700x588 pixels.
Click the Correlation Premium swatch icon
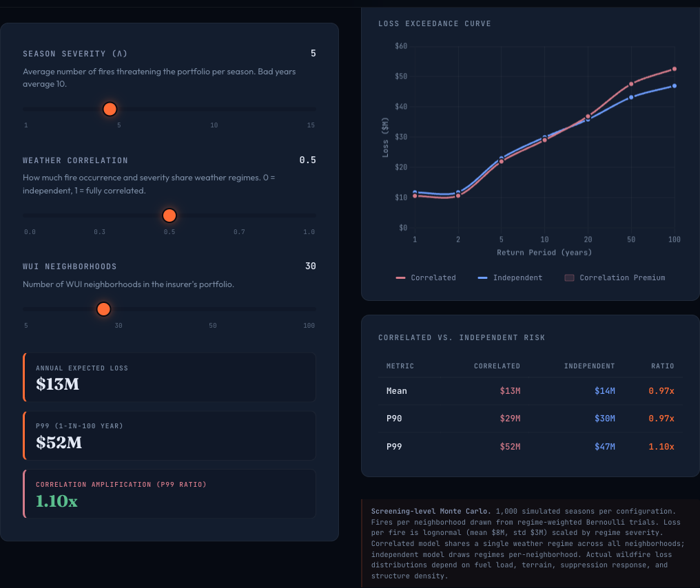[568, 277]
